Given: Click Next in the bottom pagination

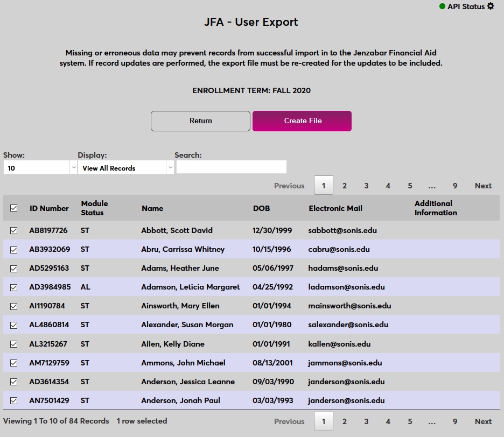Looking at the screenshot, I should pyautogui.click(x=483, y=421).
